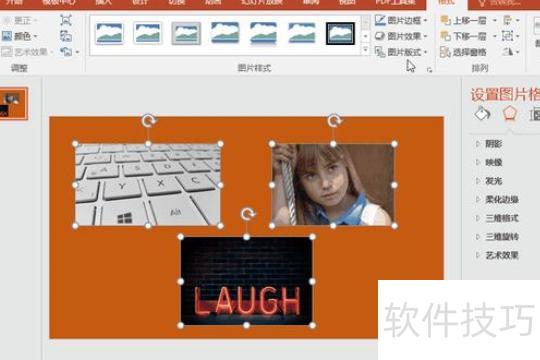Expand the 三维旋转 (3-D Rotation) section
The width and height of the screenshot is (540, 360).
[x=497, y=237]
